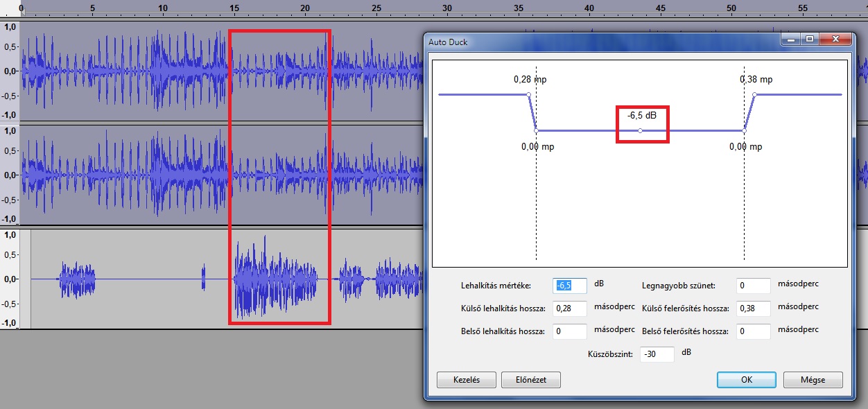Click the Előnézet preview button
868x409 pixels.
tap(530, 380)
